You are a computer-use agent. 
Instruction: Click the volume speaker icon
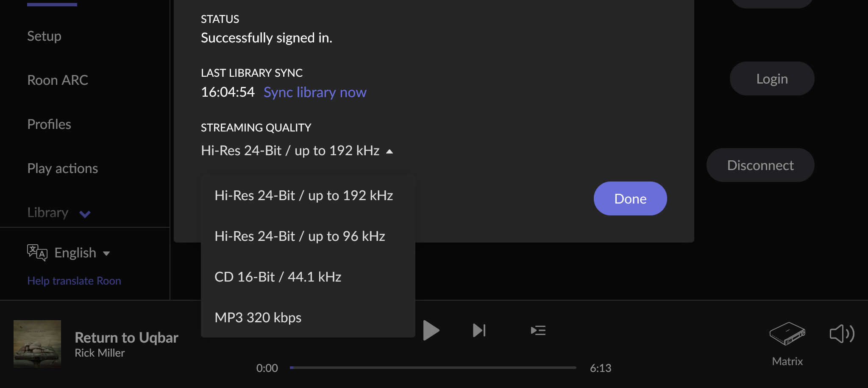pyautogui.click(x=842, y=334)
